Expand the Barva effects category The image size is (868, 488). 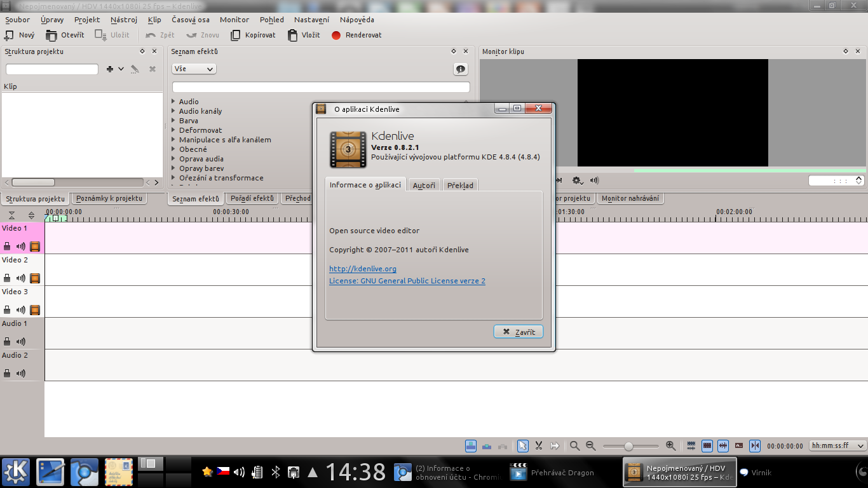point(173,121)
